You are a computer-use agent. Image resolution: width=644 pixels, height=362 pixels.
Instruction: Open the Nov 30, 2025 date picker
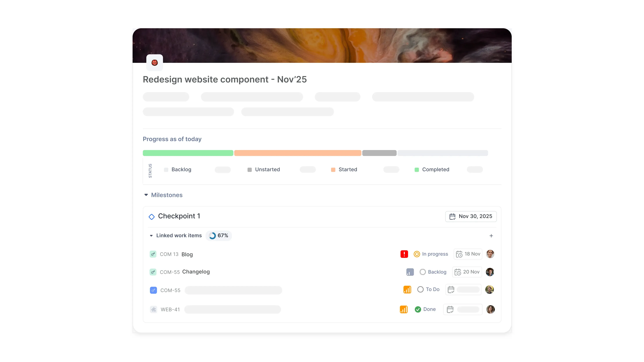[471, 216]
